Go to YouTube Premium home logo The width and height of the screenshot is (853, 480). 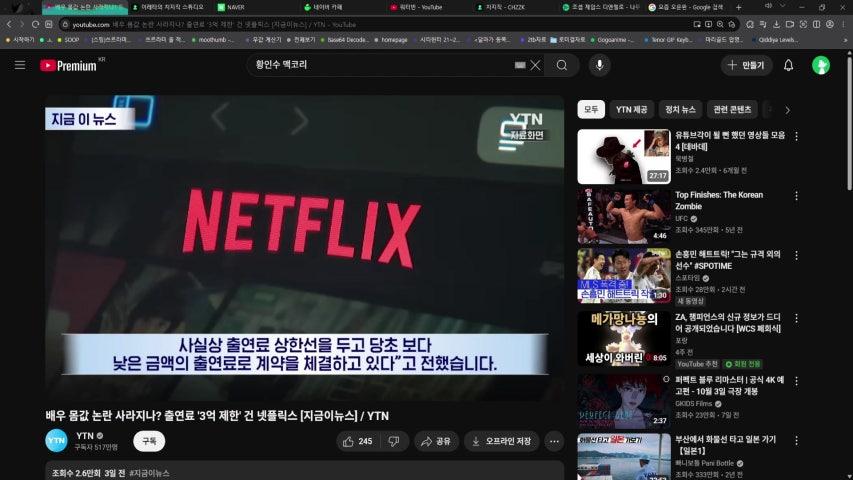[71, 65]
